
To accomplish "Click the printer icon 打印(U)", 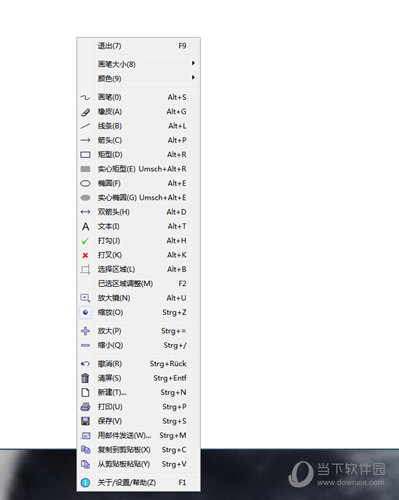I will click(x=85, y=407).
